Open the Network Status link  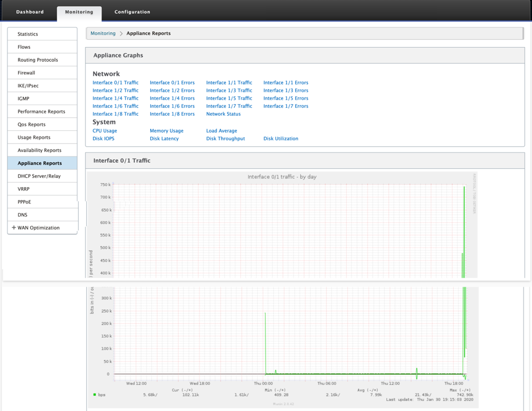(x=223, y=114)
